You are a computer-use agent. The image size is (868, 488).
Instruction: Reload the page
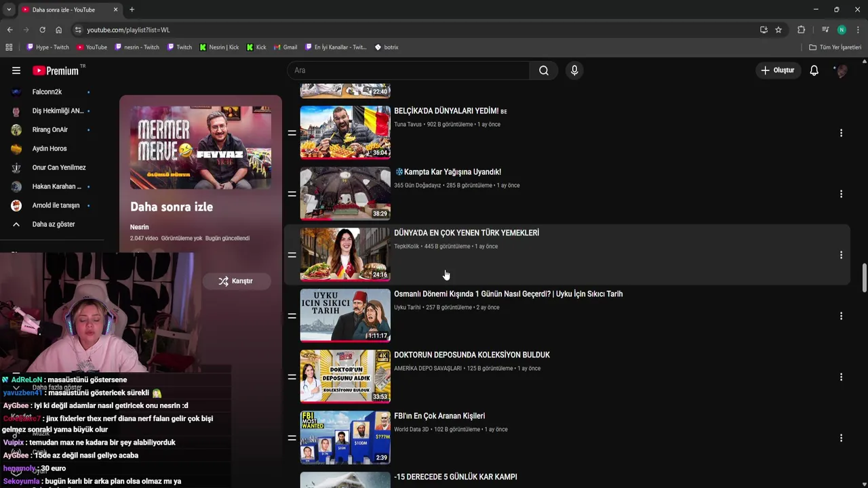(42, 30)
